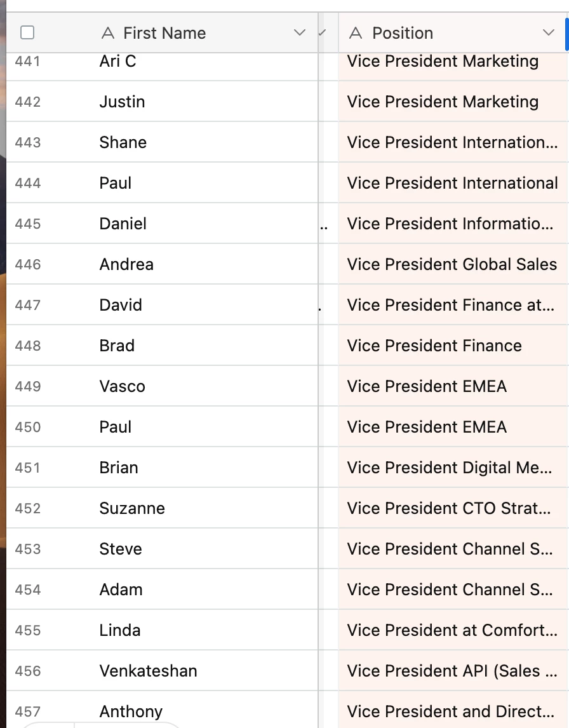569x728 pixels.
Task: Click the truncated cell between Daniel and Position
Action: (328, 224)
